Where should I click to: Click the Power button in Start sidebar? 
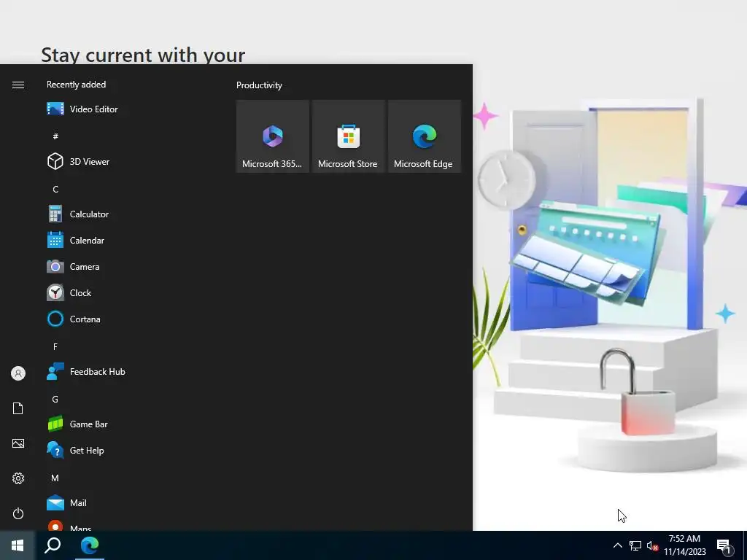click(18, 513)
